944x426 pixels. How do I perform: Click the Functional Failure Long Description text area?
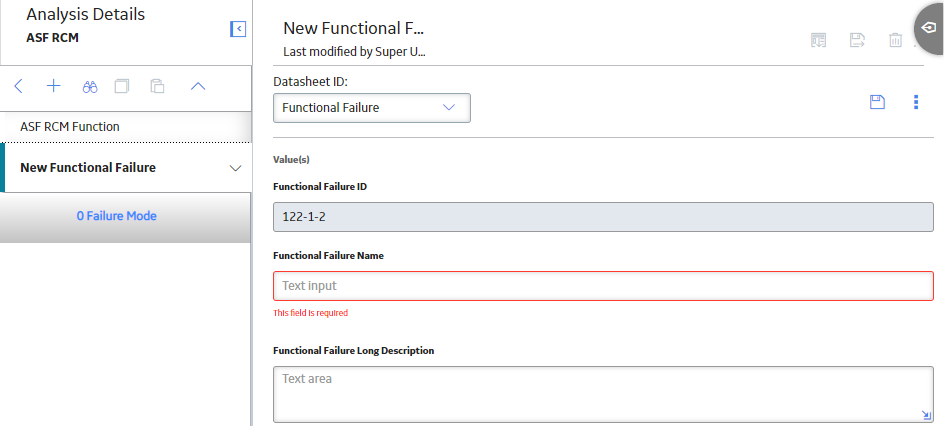603,394
